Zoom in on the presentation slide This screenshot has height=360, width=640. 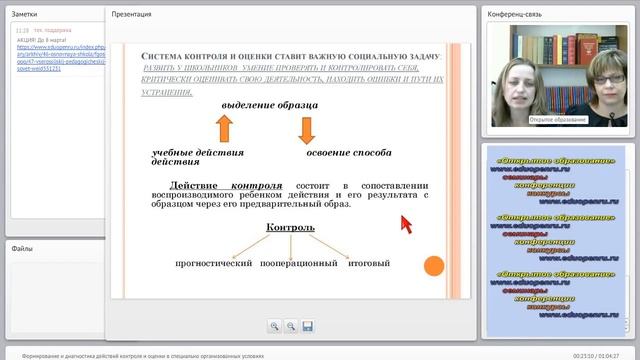pyautogui.click(x=274, y=326)
